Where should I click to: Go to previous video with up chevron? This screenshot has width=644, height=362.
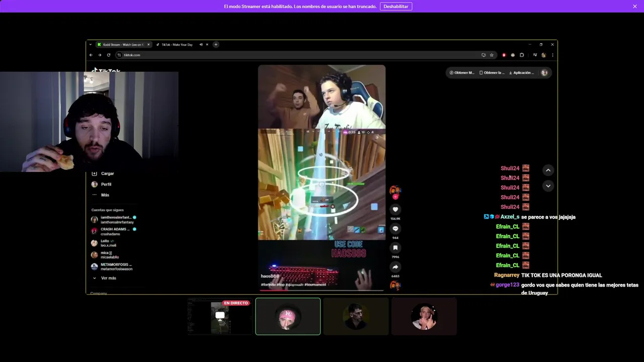548,170
